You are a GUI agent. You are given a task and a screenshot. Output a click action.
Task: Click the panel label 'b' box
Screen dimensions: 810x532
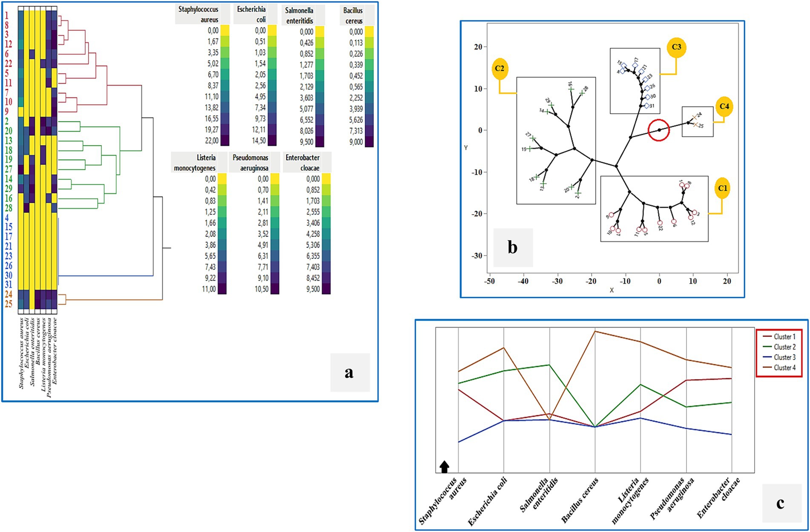pyautogui.click(x=513, y=247)
